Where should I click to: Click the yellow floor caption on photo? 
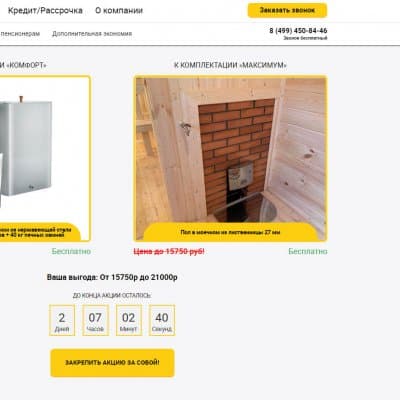230,232
